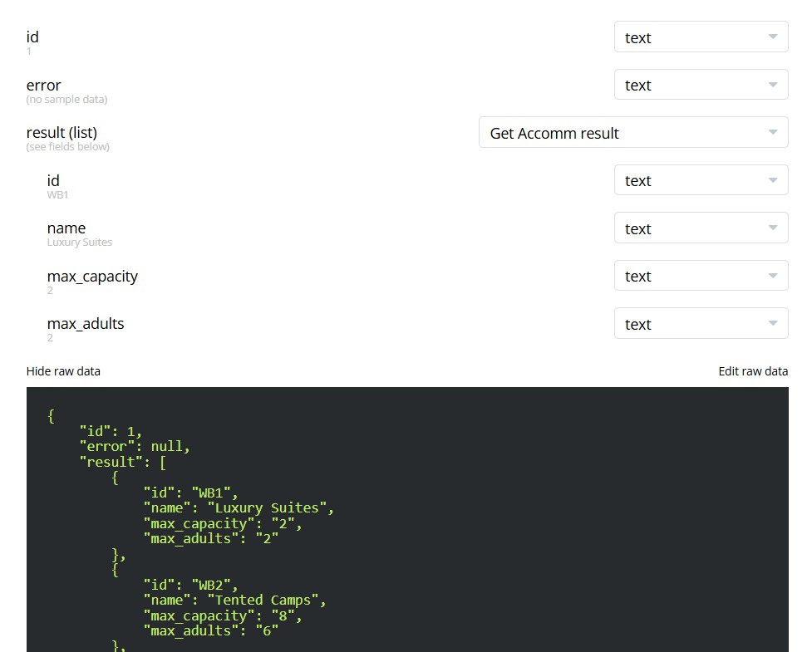
Task: Click arrow icon of max_capacity dropdown
Action: 773,275
